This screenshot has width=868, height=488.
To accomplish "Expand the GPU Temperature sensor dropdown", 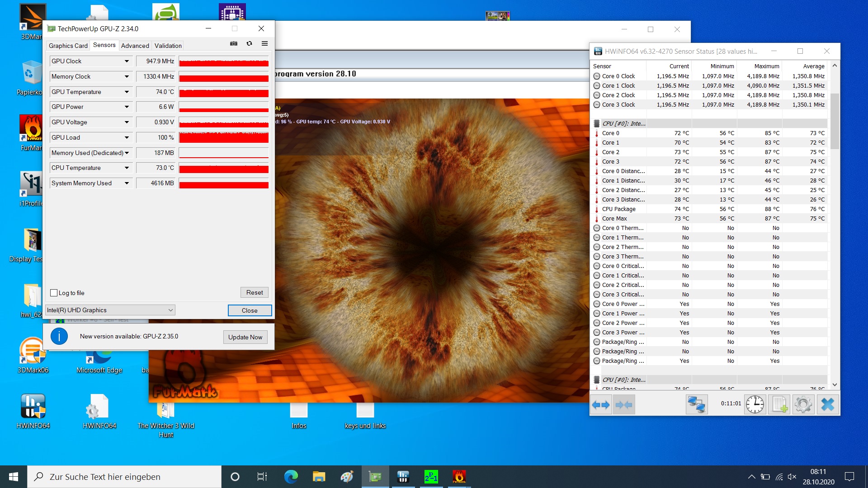I will click(127, 92).
